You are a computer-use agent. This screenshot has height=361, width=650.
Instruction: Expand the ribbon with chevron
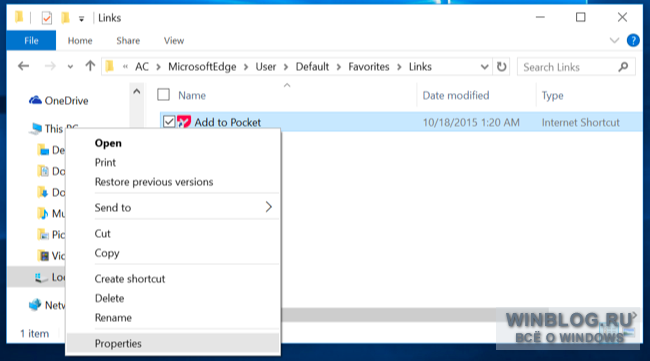coord(614,41)
